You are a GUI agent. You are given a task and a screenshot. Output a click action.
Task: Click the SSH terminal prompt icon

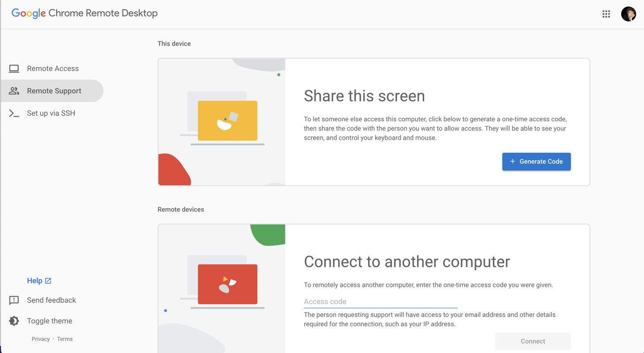click(14, 113)
